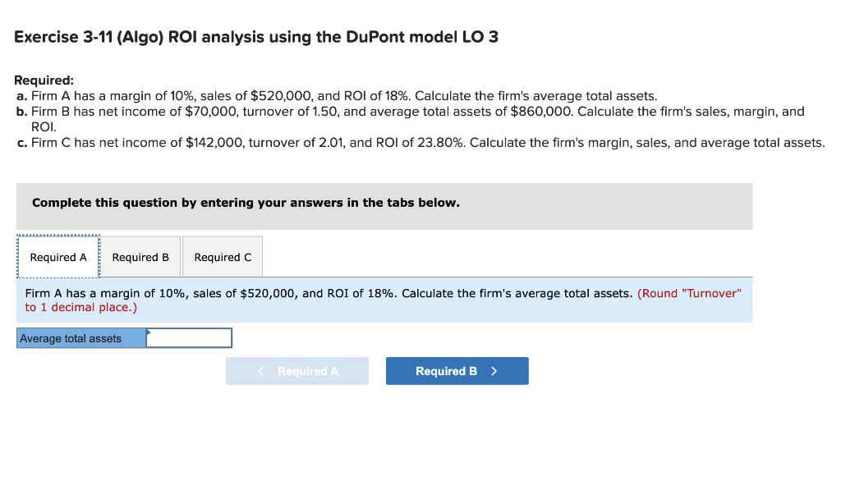Click the forward chevron on Required B button
841x504 pixels.
(x=494, y=370)
